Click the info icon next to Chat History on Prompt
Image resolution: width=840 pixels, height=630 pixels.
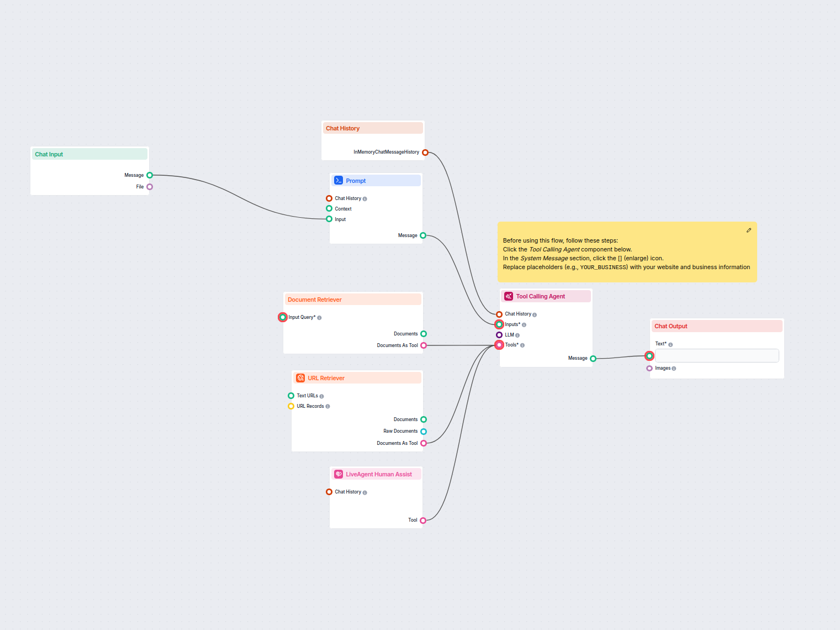[x=364, y=198]
